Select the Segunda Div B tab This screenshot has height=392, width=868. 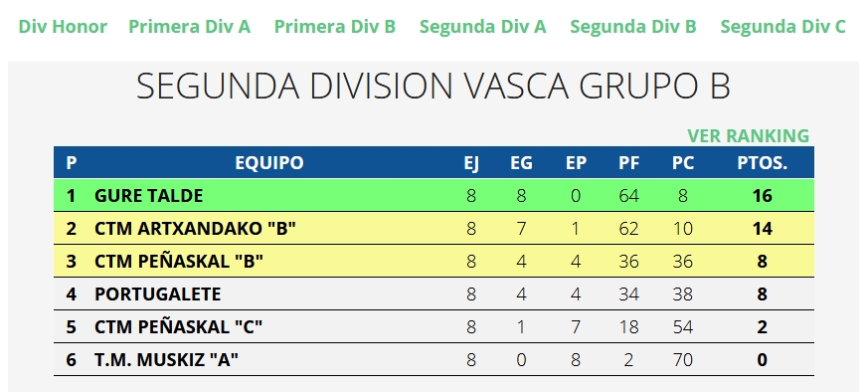[633, 27]
